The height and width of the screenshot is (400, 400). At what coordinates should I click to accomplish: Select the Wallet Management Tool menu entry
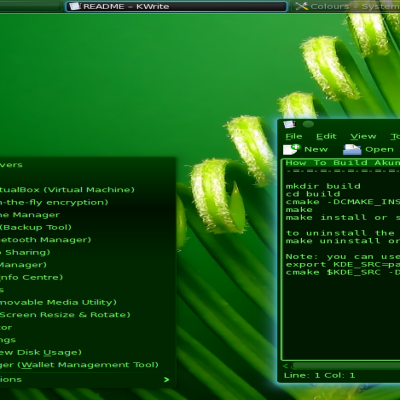point(87,365)
